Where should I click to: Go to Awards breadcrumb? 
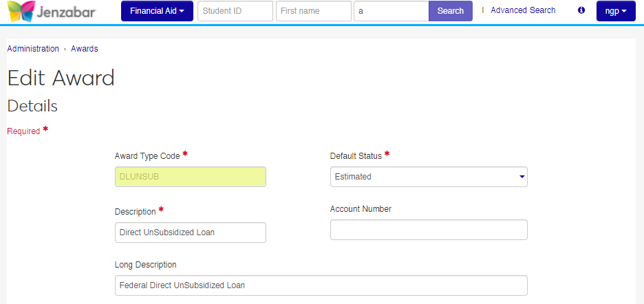(x=84, y=48)
